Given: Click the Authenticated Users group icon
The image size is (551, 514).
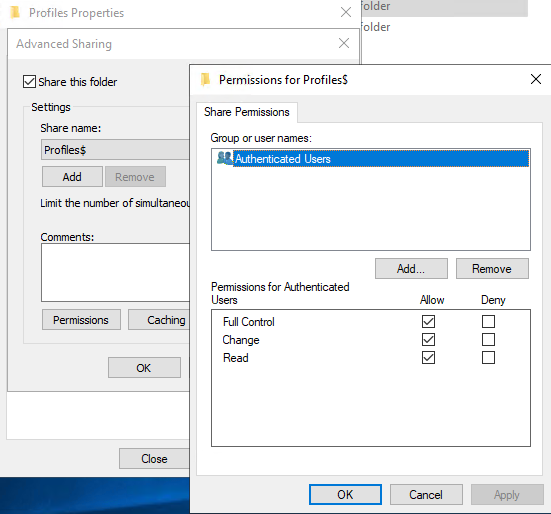Looking at the screenshot, I should [x=225, y=158].
